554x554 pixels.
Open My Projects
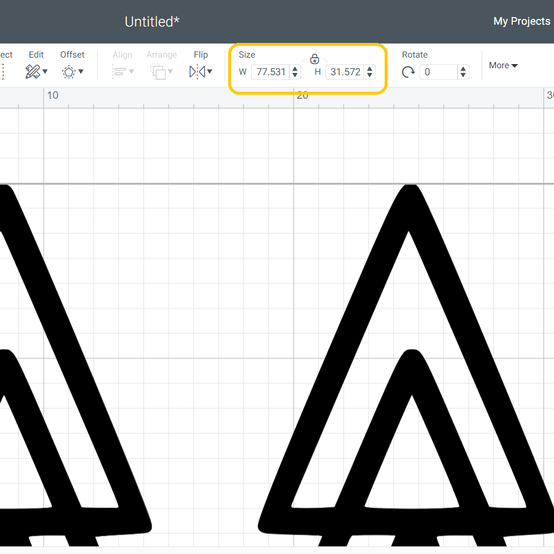(x=522, y=22)
